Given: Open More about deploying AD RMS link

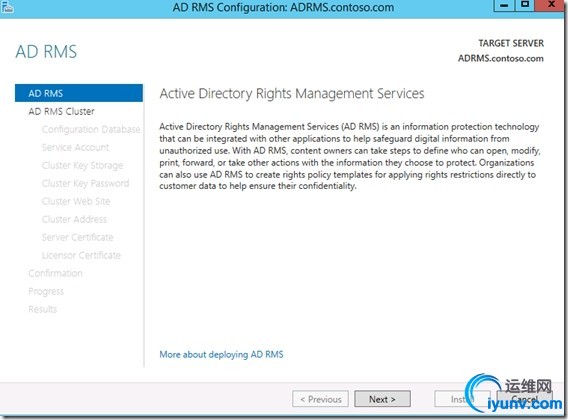Looking at the screenshot, I should (x=221, y=354).
